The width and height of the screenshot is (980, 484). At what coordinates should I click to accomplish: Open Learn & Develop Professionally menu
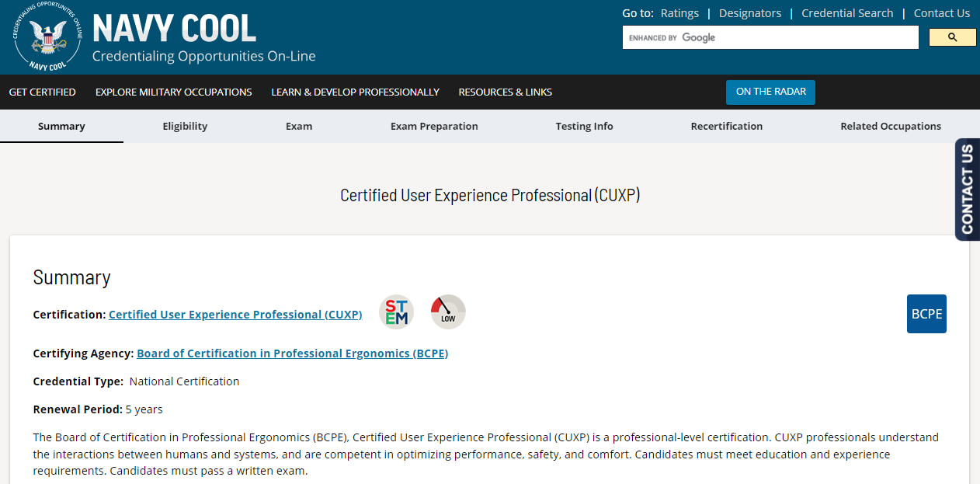click(x=355, y=92)
